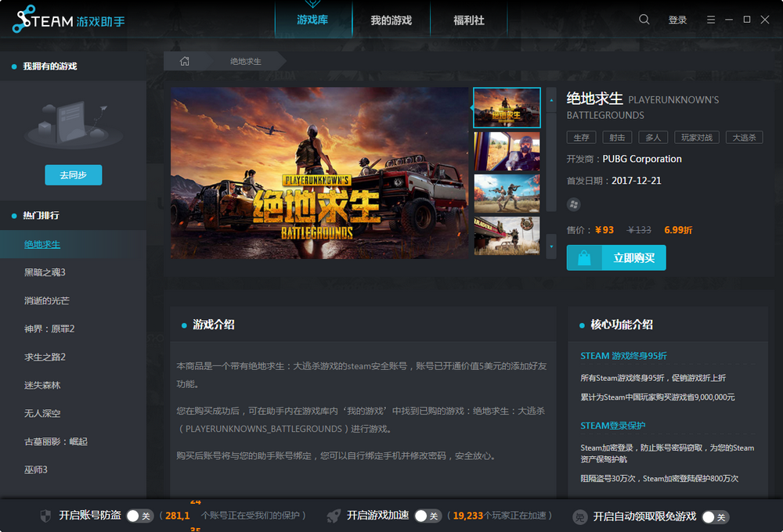Click the Windows platform icon
The image size is (783, 532).
point(574,204)
